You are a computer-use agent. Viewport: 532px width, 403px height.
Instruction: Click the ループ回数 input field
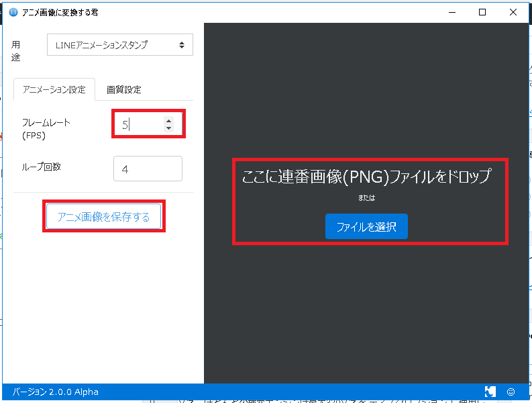(x=148, y=169)
